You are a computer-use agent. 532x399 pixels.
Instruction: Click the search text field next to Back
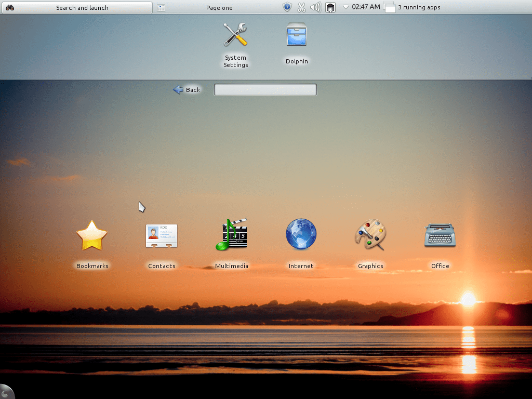click(x=265, y=89)
